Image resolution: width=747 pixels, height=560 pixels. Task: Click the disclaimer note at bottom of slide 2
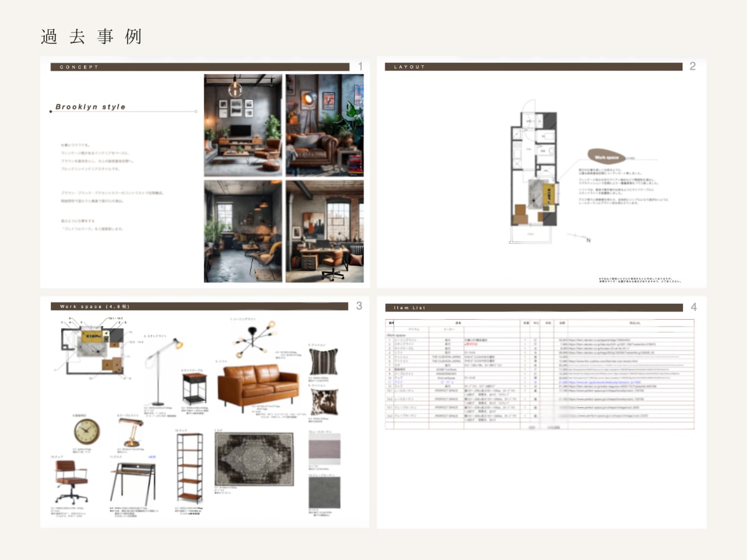click(x=639, y=280)
